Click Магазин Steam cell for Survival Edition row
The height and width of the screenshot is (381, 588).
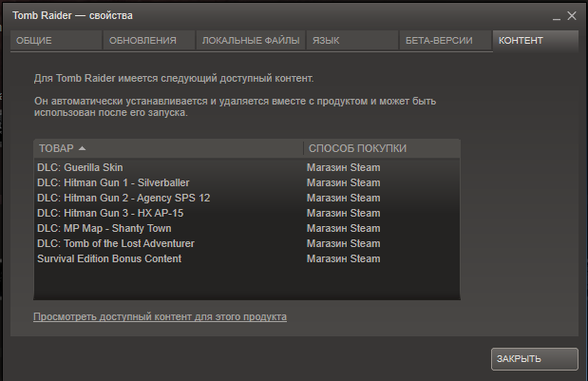coord(344,258)
